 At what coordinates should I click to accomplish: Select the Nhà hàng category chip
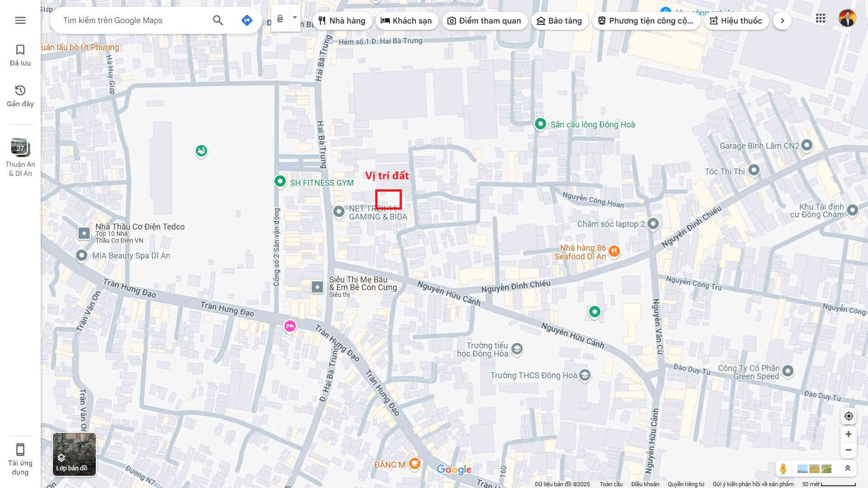click(342, 21)
